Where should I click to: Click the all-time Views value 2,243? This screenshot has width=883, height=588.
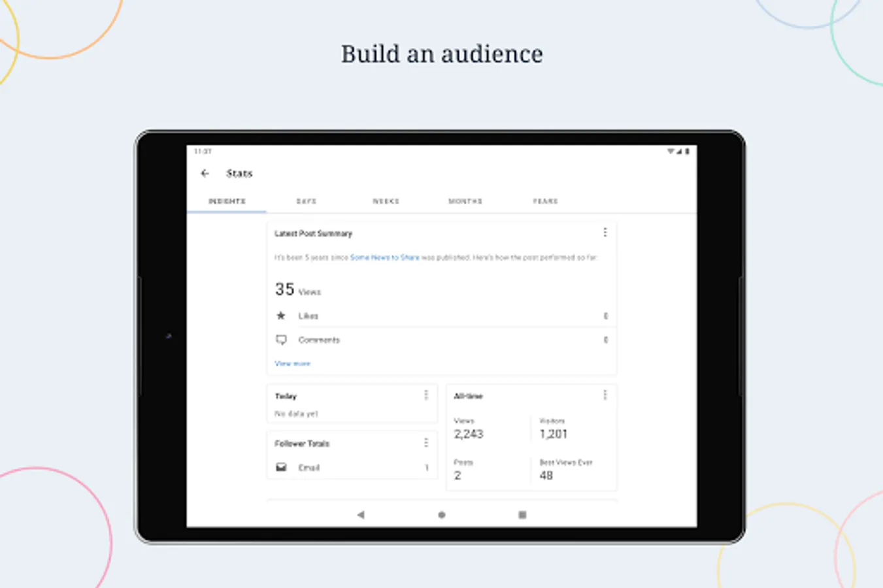pos(469,434)
